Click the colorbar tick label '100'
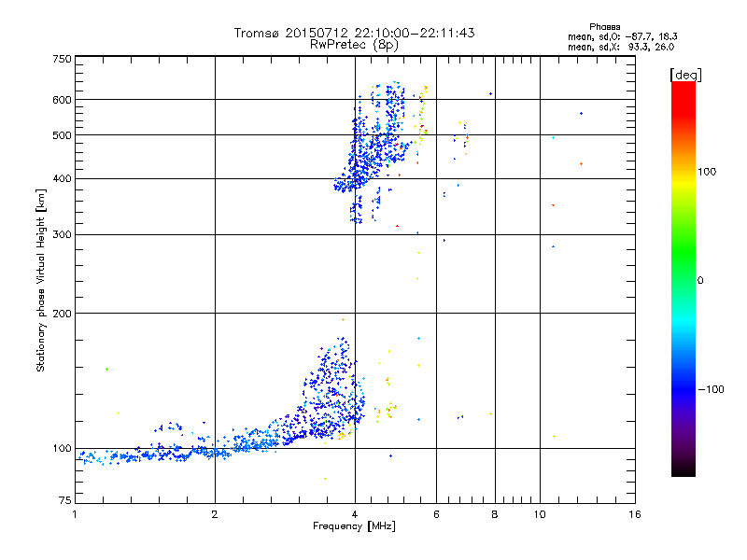The image size is (747, 560). pos(707,172)
